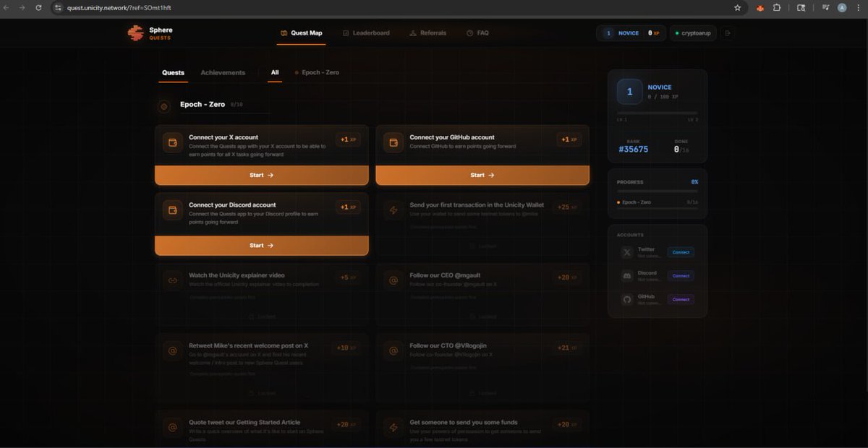Connect the Twitter account in Accounts panel
The width and height of the screenshot is (868, 448).
[681, 252]
